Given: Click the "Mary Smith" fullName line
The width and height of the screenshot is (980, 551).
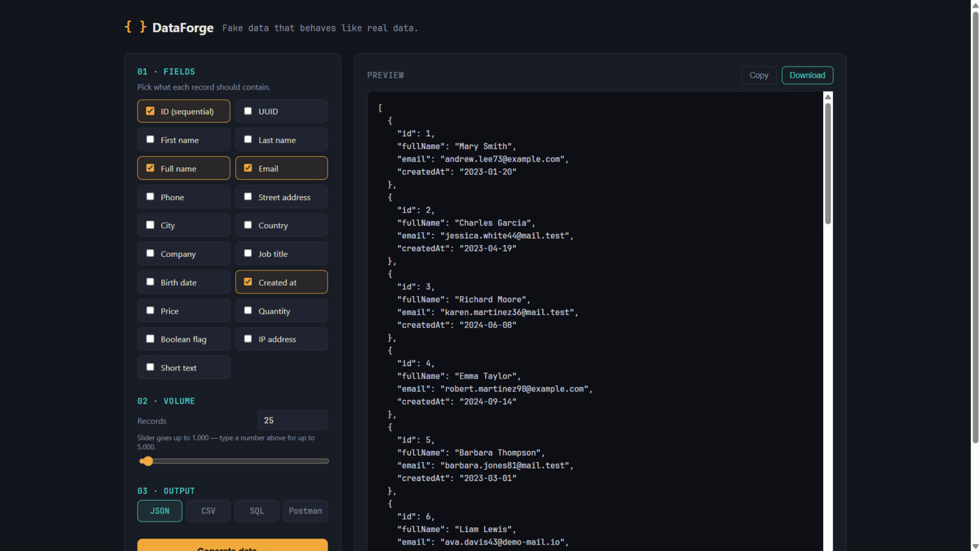Looking at the screenshot, I should click(x=456, y=146).
